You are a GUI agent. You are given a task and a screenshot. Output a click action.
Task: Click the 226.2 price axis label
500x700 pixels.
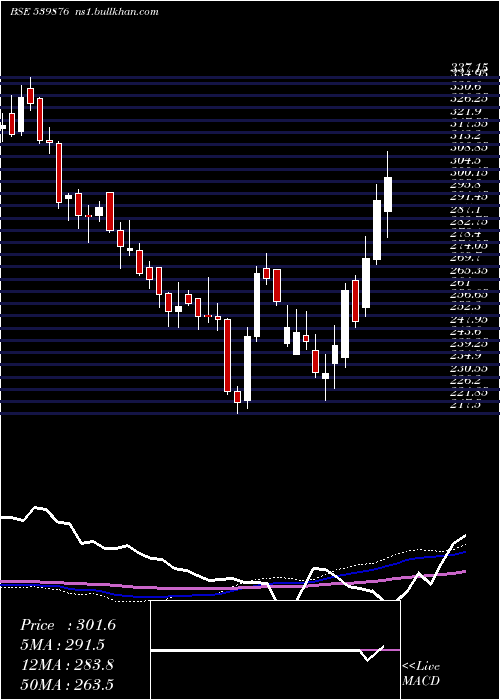(x=468, y=380)
